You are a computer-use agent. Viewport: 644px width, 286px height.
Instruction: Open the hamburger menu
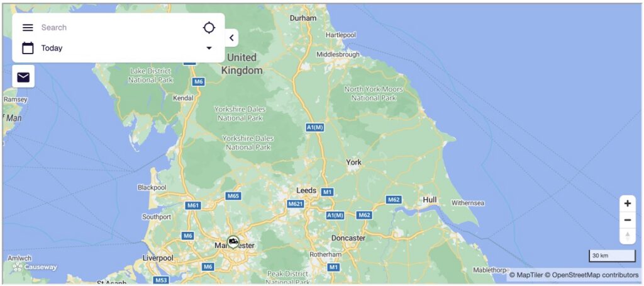click(28, 28)
